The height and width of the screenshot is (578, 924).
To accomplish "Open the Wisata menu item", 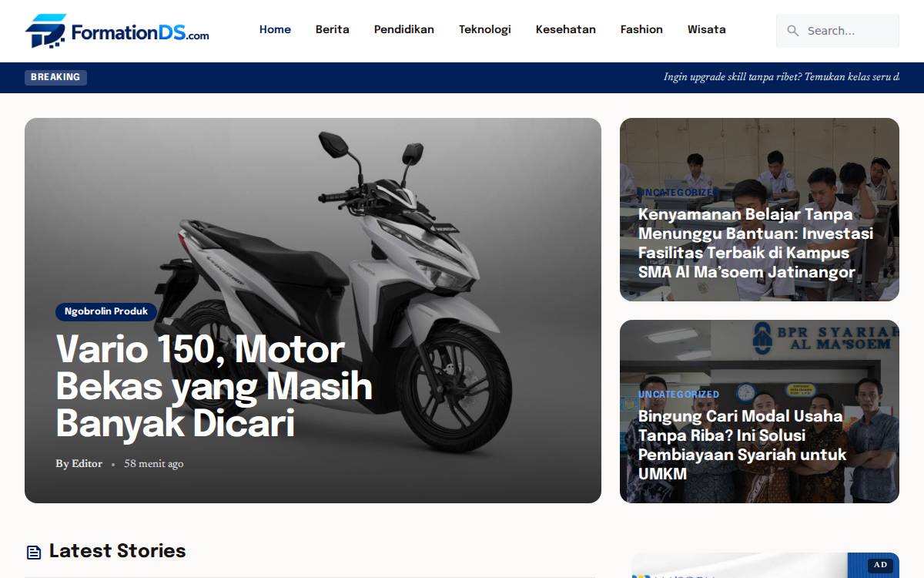I will tap(707, 29).
